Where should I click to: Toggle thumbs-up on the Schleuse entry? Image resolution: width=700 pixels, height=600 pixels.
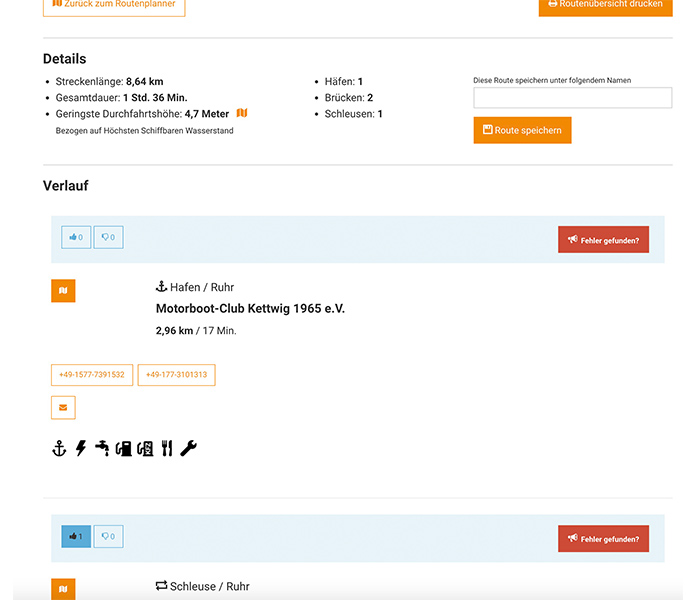click(76, 537)
